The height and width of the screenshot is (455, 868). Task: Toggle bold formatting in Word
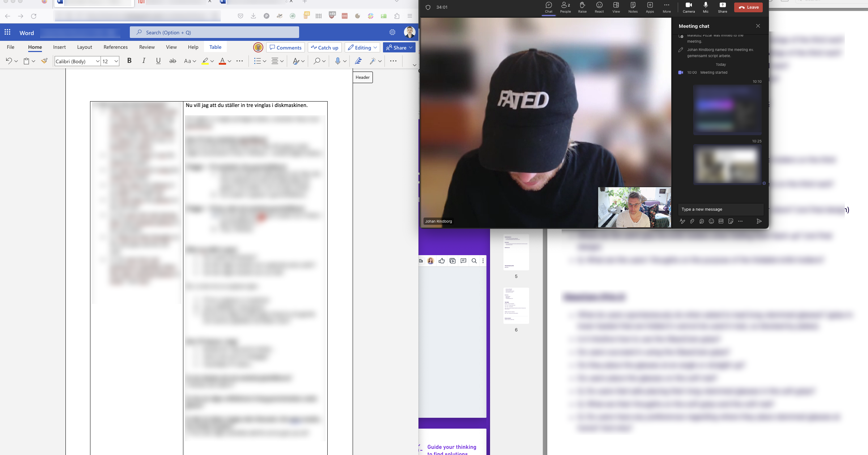(x=129, y=61)
